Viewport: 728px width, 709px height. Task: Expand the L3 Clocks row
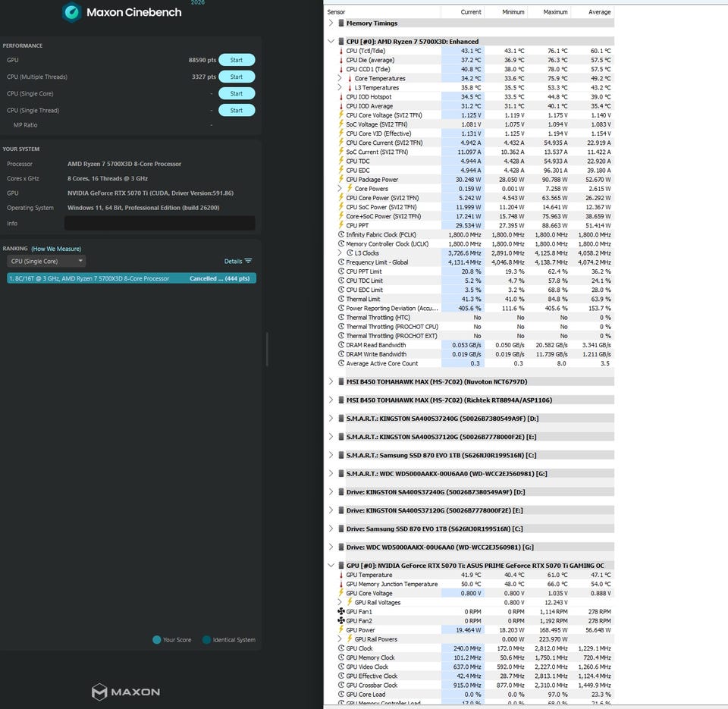click(x=340, y=253)
